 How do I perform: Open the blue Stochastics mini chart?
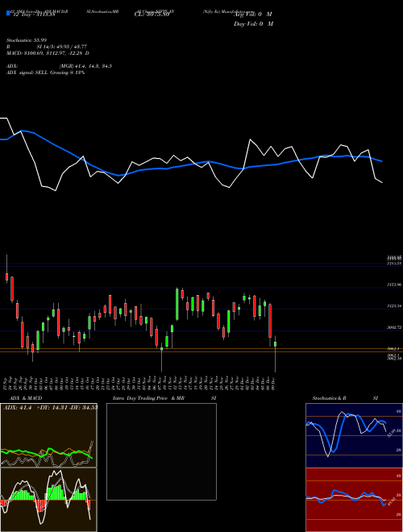(x=354, y=435)
